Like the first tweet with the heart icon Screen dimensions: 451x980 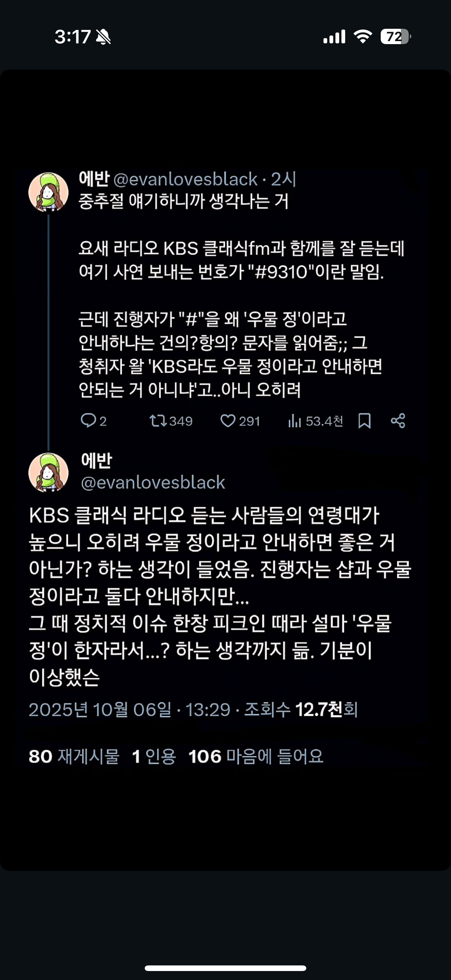(228, 421)
